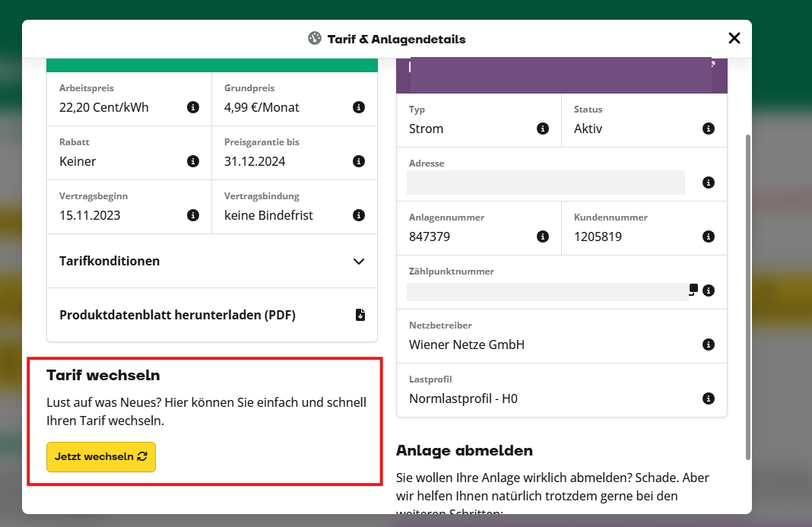
Task: Show info for Status Aktiv
Action: 709,129
